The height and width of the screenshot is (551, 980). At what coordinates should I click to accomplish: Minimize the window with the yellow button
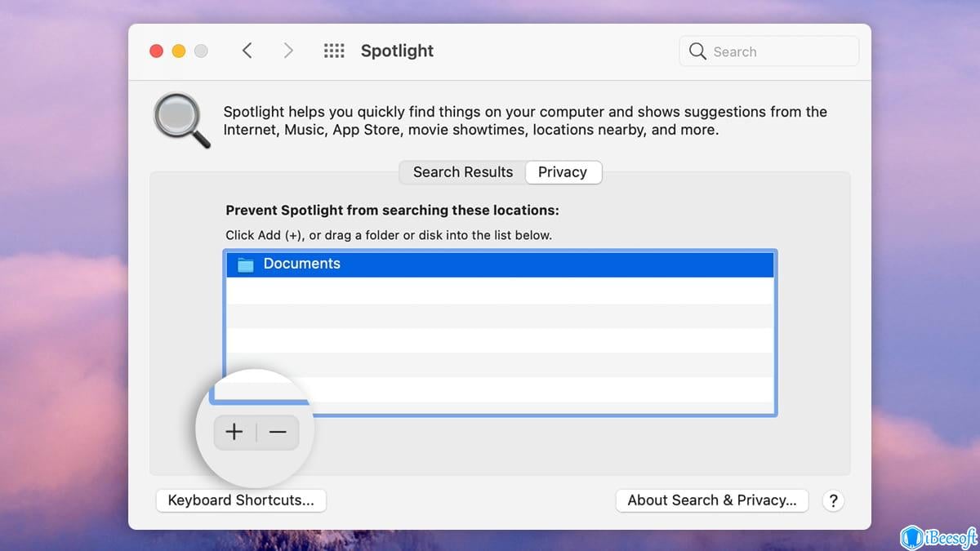(x=178, y=51)
